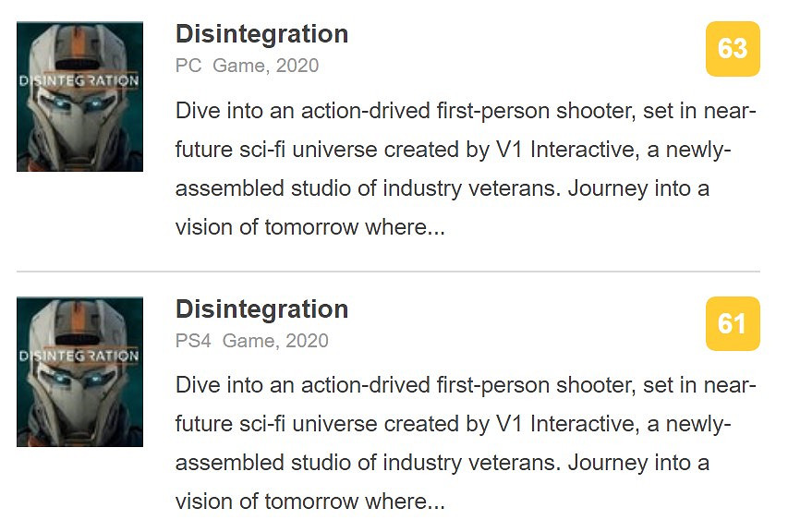Click the Disintegration logo on PC cover art
This screenshot has height=532, width=788.
click(x=79, y=81)
